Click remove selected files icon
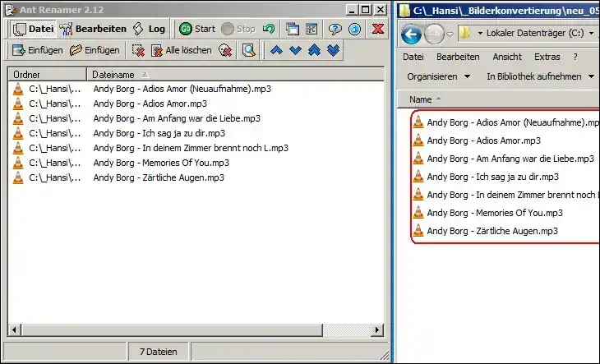 click(x=138, y=50)
